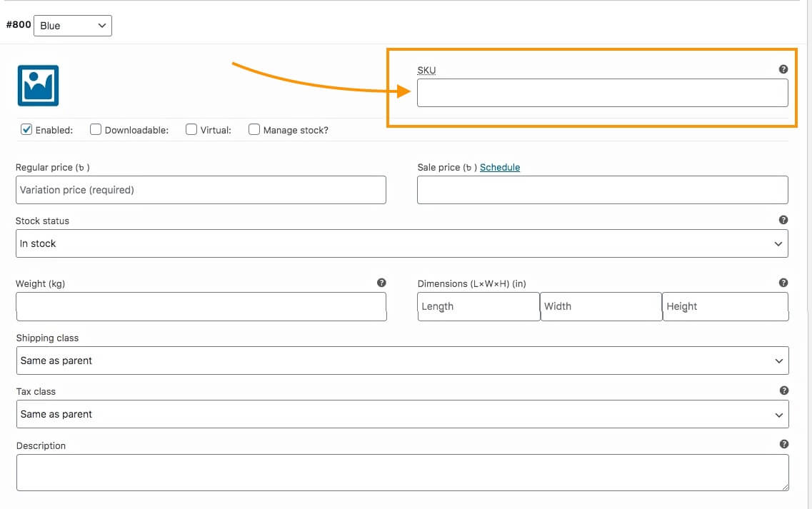The height and width of the screenshot is (509, 812).
Task: Click the Description help question mark icon
Action: point(784,444)
